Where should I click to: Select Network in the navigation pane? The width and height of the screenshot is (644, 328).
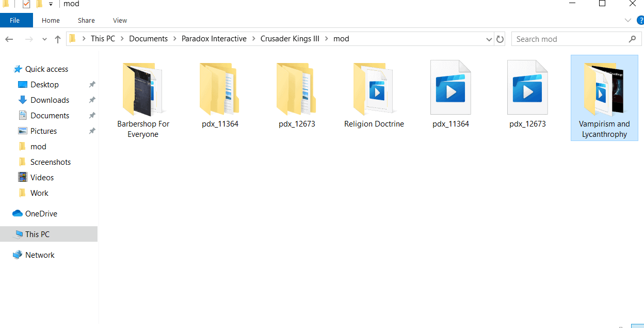[40, 255]
